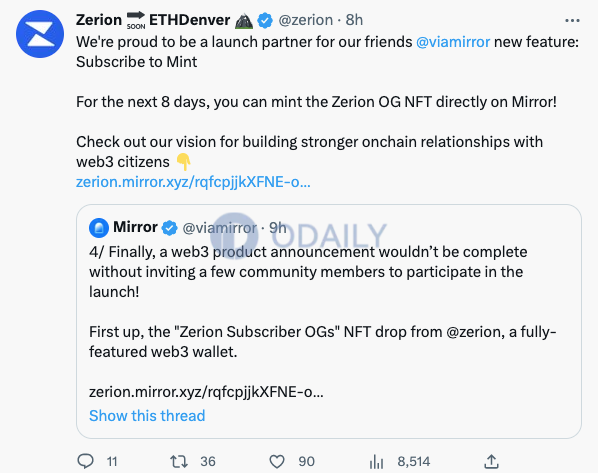Like the tweet with heart icon
The height and width of the screenshot is (473, 598).
coord(277,462)
